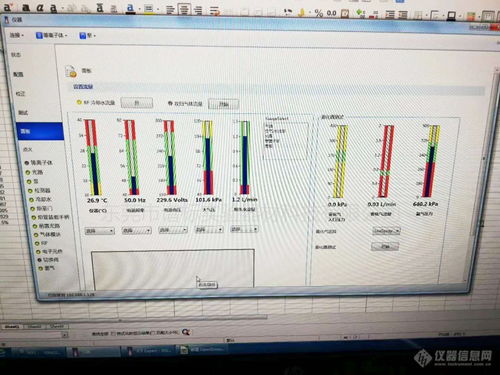Image resolution: width=500 pixels, height=375 pixels.
Task: Click the magnifier find icon in the search bar
Action: coord(186,332)
